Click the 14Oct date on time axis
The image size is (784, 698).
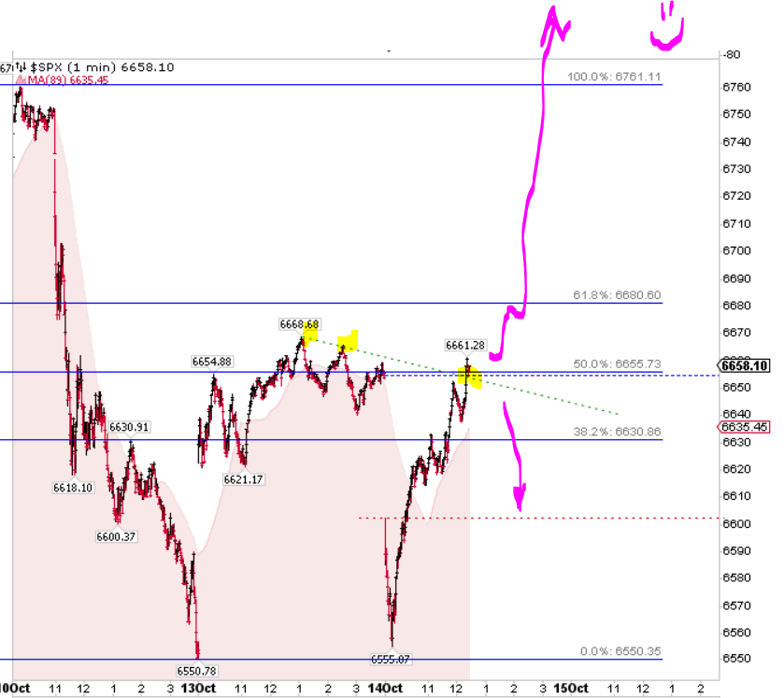(385, 689)
